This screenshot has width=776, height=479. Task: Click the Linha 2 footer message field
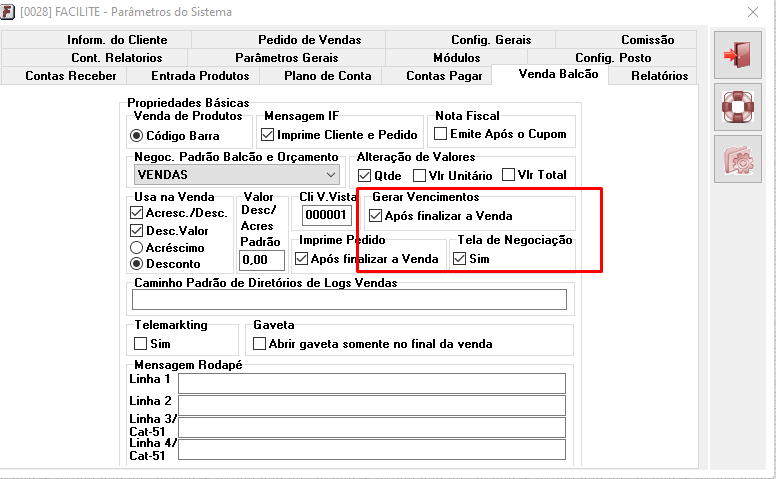(x=372, y=405)
